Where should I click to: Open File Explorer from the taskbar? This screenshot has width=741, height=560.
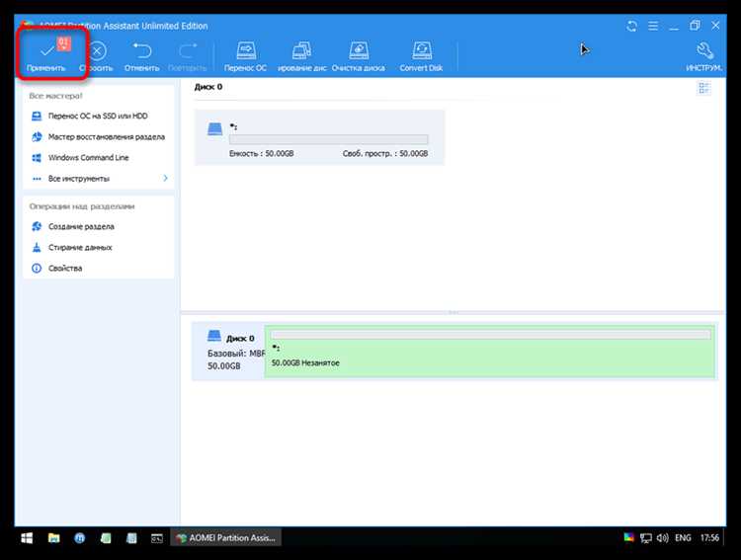54,538
